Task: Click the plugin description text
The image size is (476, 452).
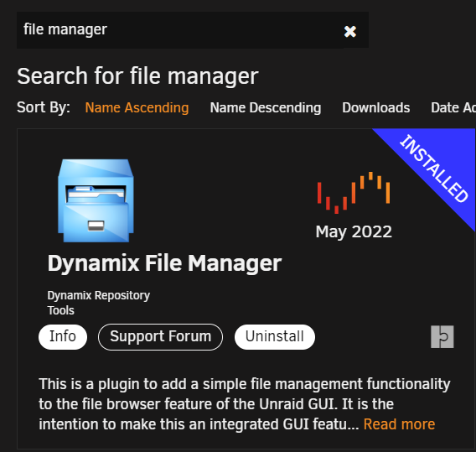Action: (245, 404)
